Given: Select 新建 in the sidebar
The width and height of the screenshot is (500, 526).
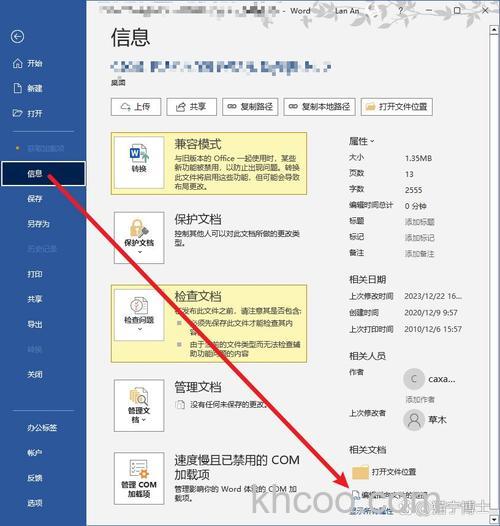Looking at the screenshot, I should coord(28,88).
